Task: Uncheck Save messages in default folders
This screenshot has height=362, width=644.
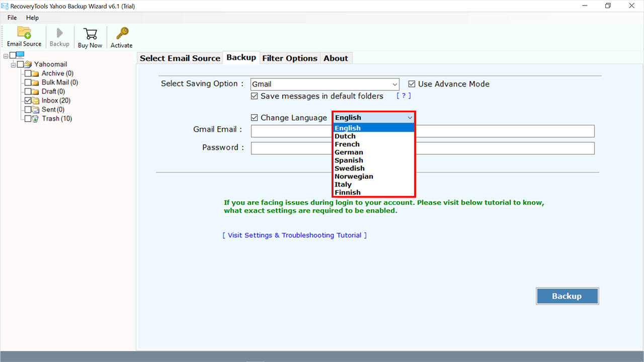Action: (254, 96)
